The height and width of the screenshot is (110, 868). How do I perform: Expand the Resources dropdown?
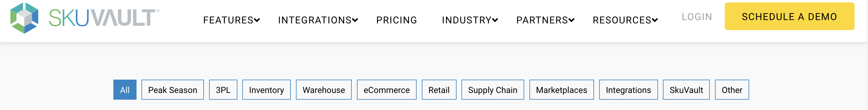tap(625, 20)
